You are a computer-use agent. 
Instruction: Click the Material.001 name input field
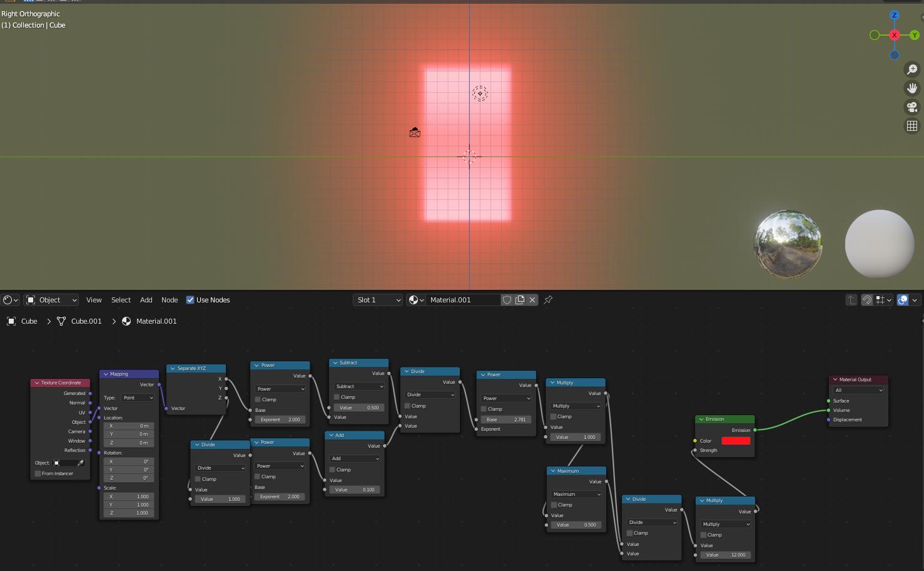pos(462,300)
